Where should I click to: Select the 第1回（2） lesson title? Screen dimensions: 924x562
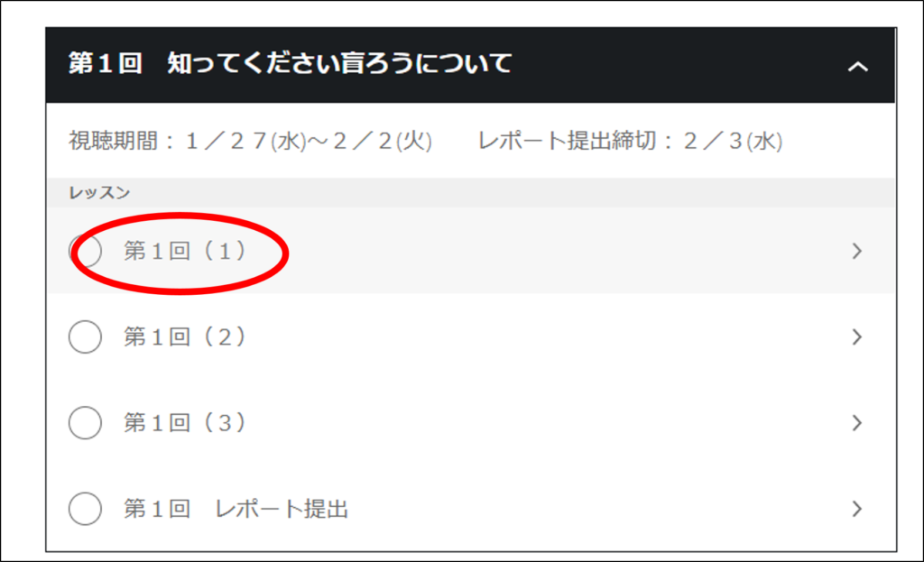pos(184,337)
